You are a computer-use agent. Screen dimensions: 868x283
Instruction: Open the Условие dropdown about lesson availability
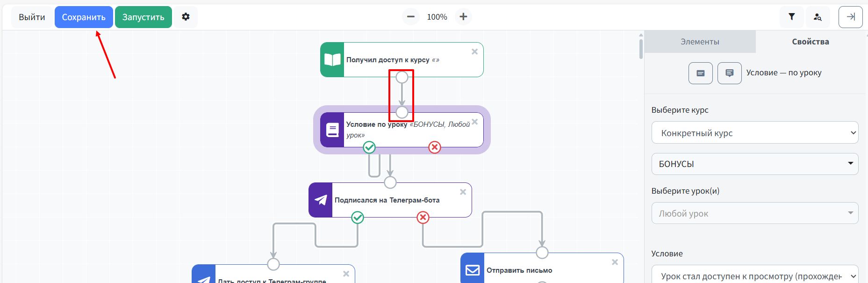755,276
